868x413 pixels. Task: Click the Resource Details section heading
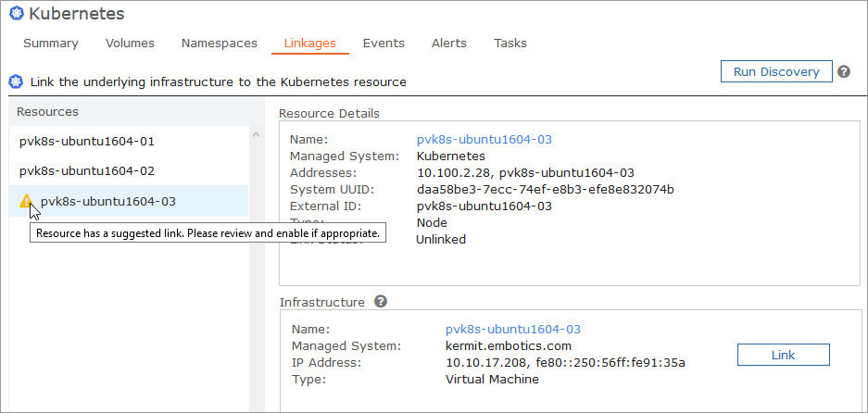coord(330,114)
